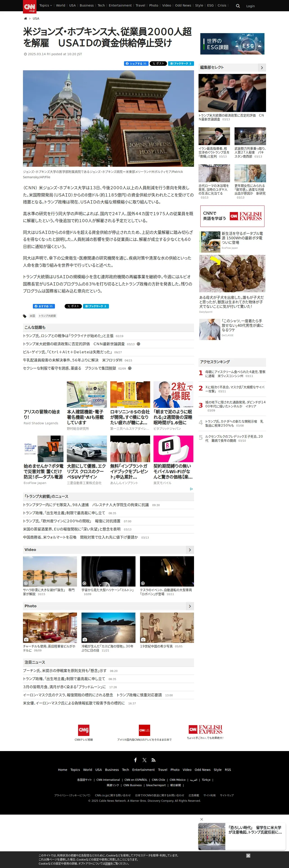This screenshot has height=868, width=289.
Task: Click Hatena bookmark button above photo
Action: click(181, 63)
